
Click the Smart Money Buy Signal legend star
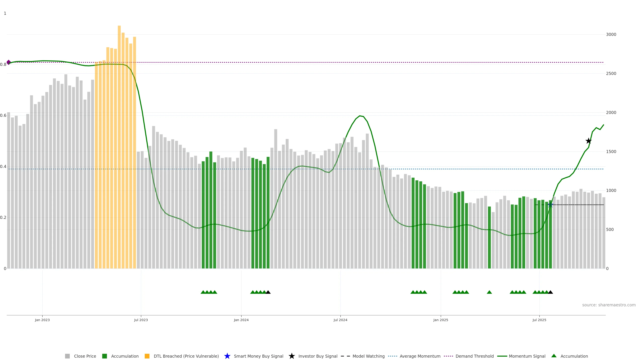(x=227, y=356)
